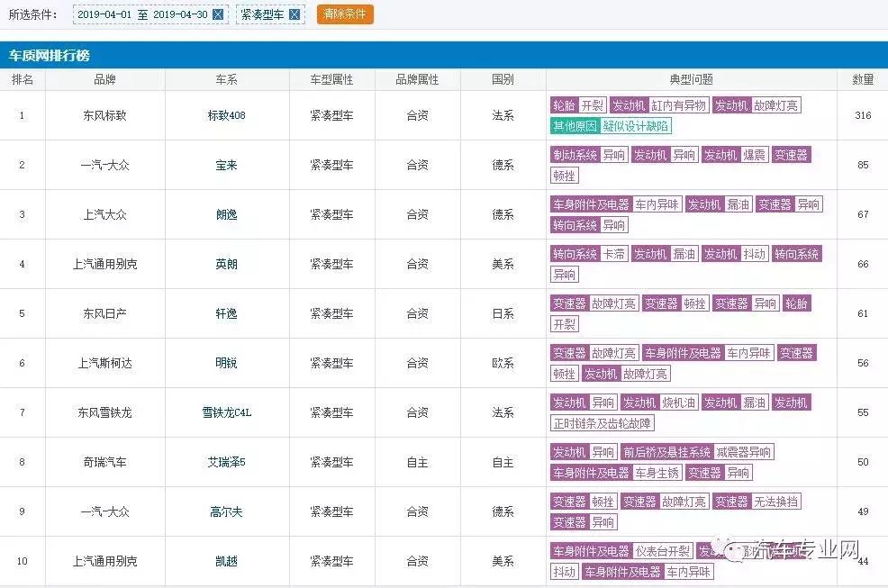This screenshot has width=888, height=588.
Task: Click the 品牌属性 column header
Action: [x=417, y=80]
